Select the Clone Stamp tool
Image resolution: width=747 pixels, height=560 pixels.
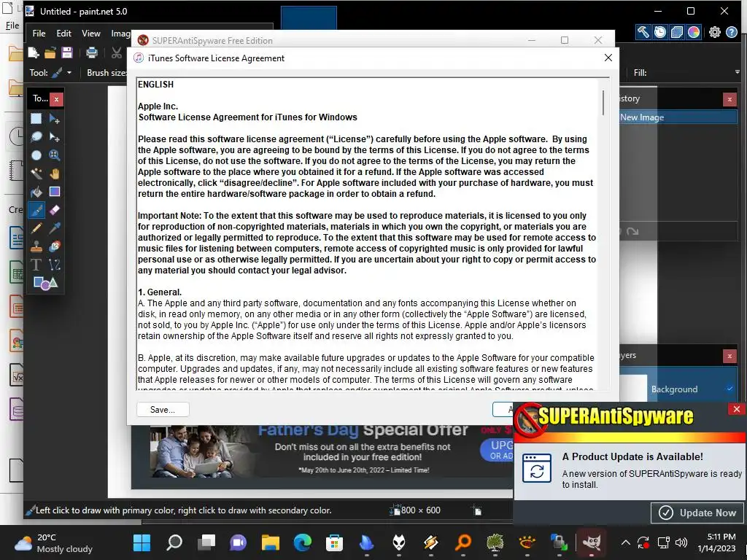(x=36, y=246)
